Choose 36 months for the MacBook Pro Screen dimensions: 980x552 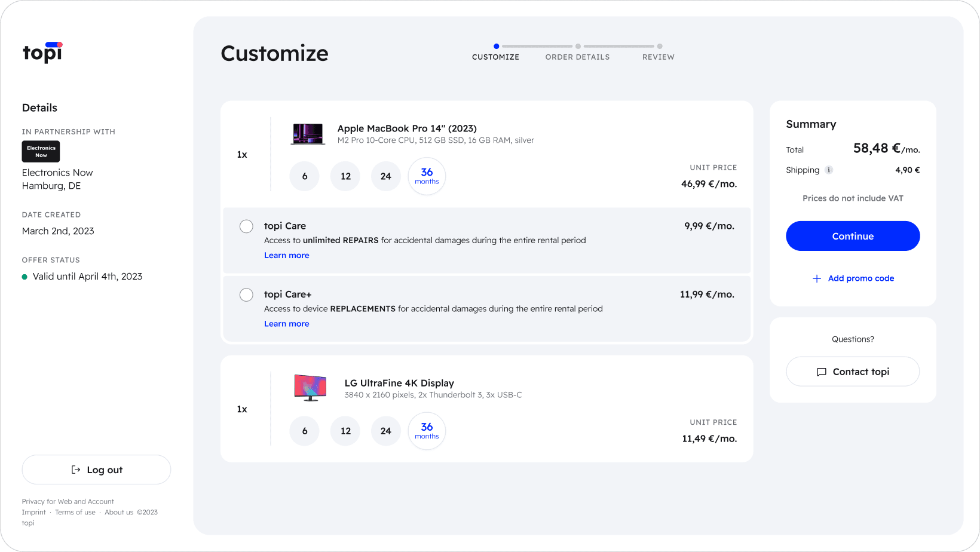click(x=427, y=176)
